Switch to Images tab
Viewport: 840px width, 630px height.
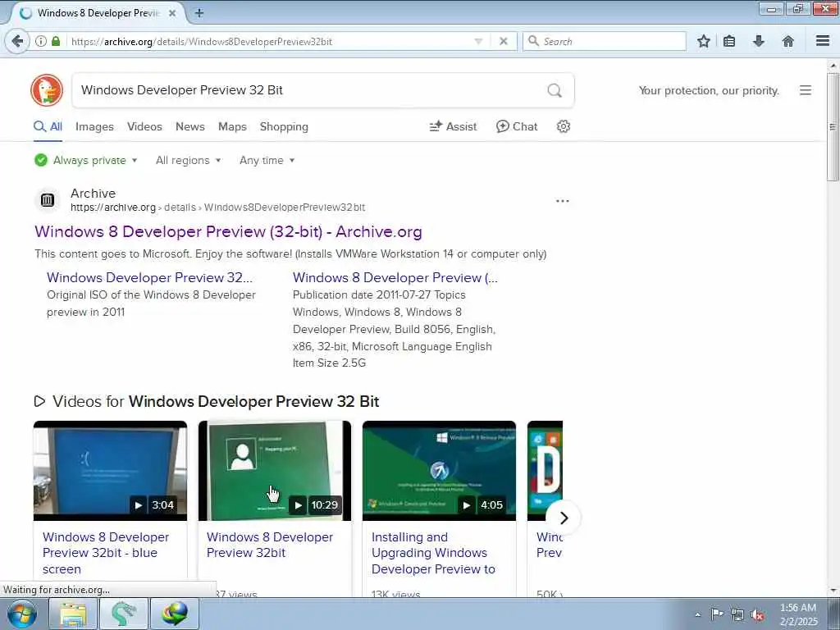click(94, 126)
